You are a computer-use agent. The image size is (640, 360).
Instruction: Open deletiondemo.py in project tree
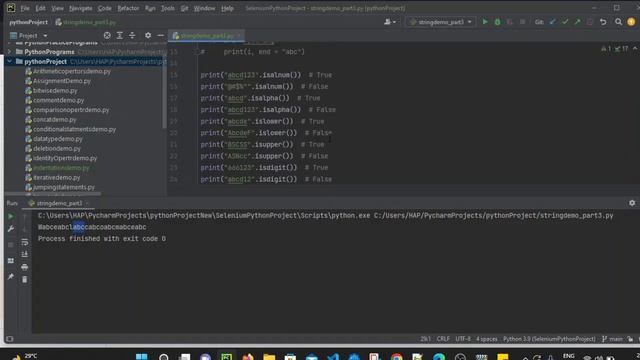pyautogui.click(x=57, y=149)
